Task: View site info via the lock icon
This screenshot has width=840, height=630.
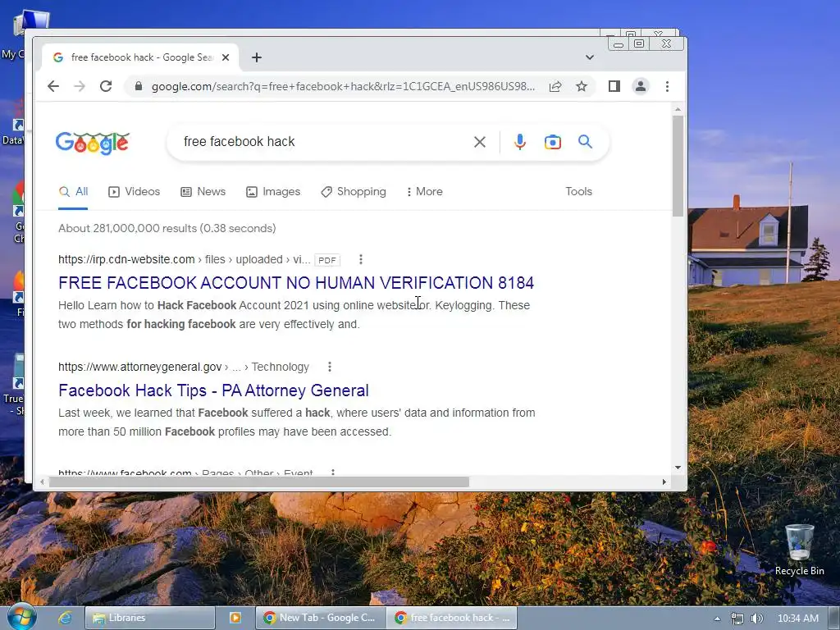Action: (x=138, y=86)
